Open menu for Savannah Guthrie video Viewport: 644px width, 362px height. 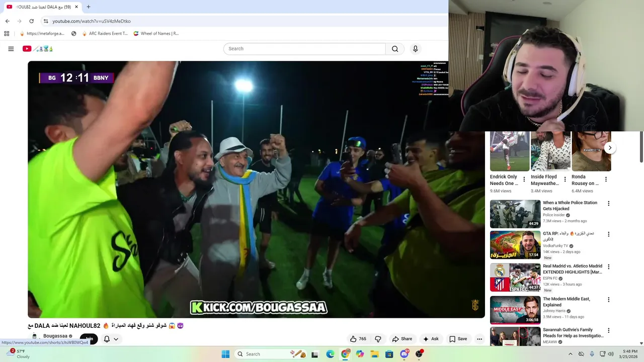click(608, 331)
